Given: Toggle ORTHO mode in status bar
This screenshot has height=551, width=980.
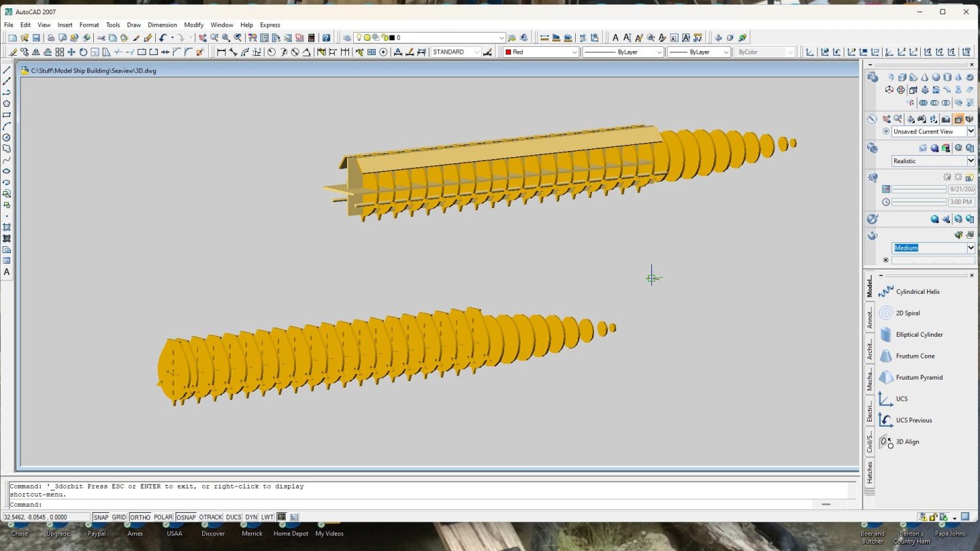Looking at the screenshot, I should (140, 518).
